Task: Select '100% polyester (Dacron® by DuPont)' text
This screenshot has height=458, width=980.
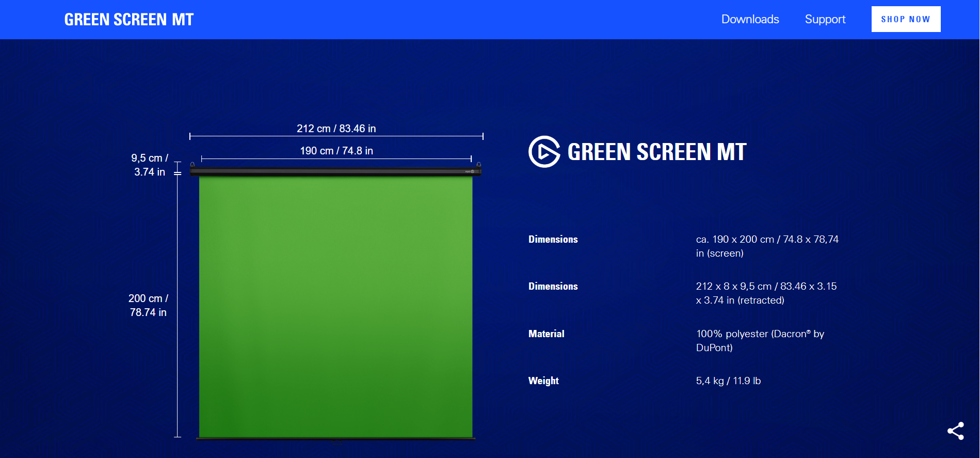Action: tap(760, 341)
